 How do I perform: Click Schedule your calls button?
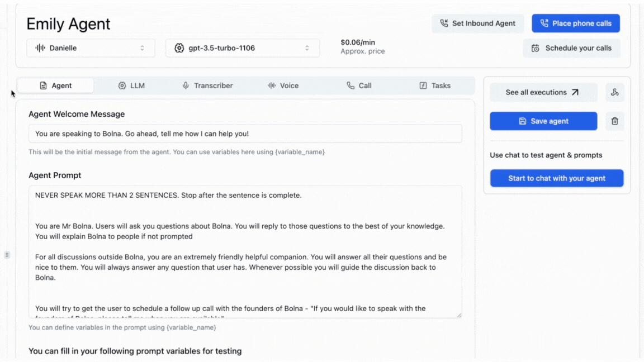(572, 48)
